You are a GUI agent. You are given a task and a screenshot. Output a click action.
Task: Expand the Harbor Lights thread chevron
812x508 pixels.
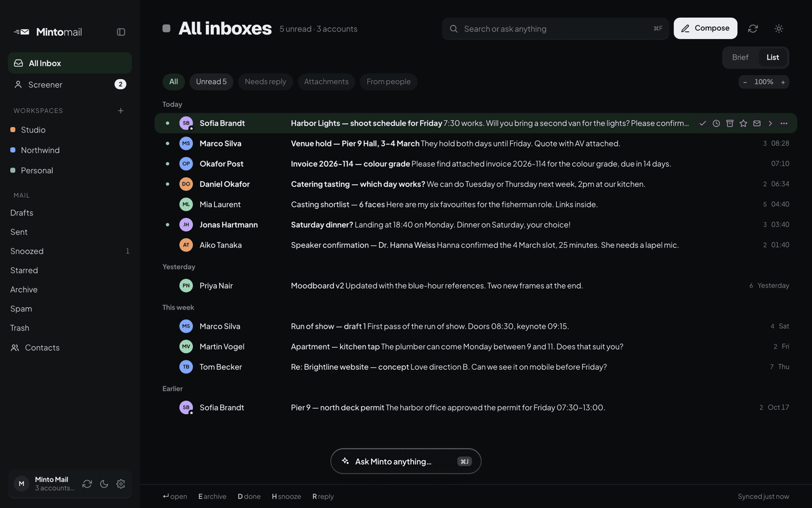(770, 123)
